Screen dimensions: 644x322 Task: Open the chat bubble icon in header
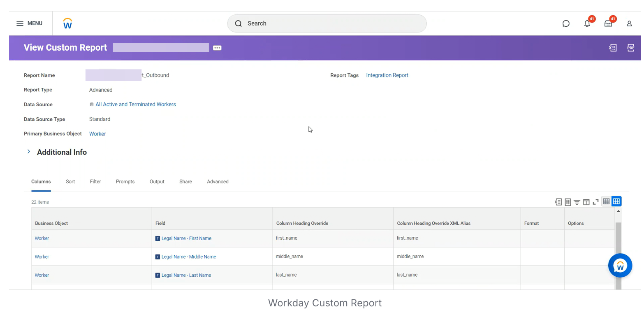click(566, 23)
